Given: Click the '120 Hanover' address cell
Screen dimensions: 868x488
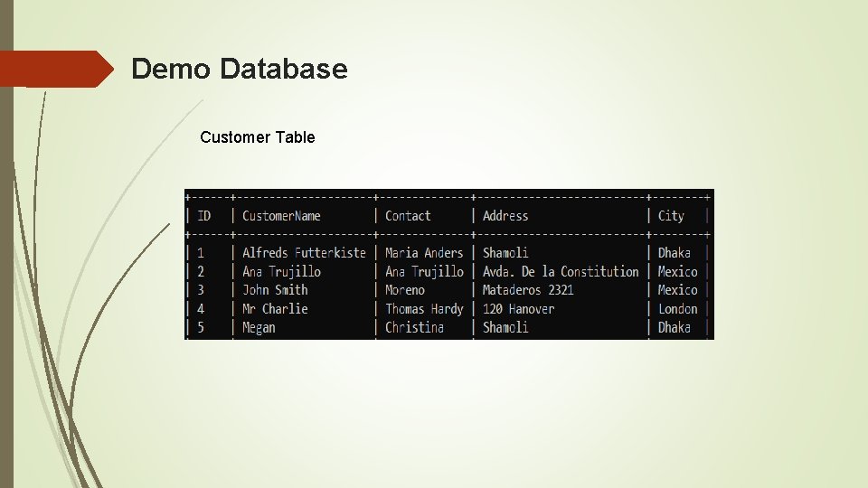Looking at the screenshot, I should 518,309.
